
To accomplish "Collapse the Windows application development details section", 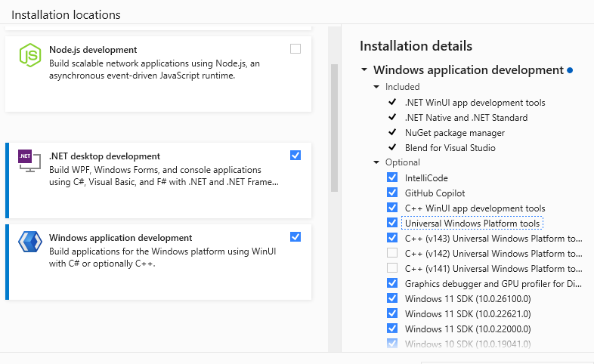I will [x=364, y=70].
